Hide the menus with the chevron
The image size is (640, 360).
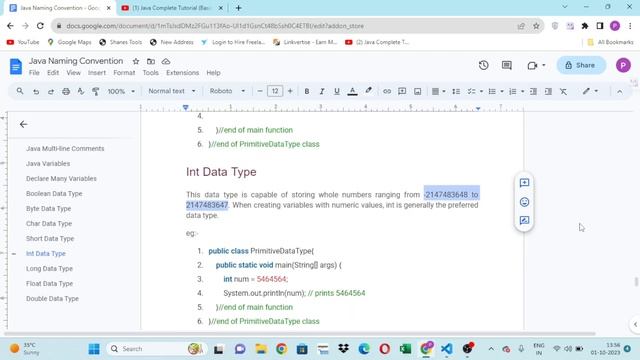pyautogui.click(x=620, y=91)
